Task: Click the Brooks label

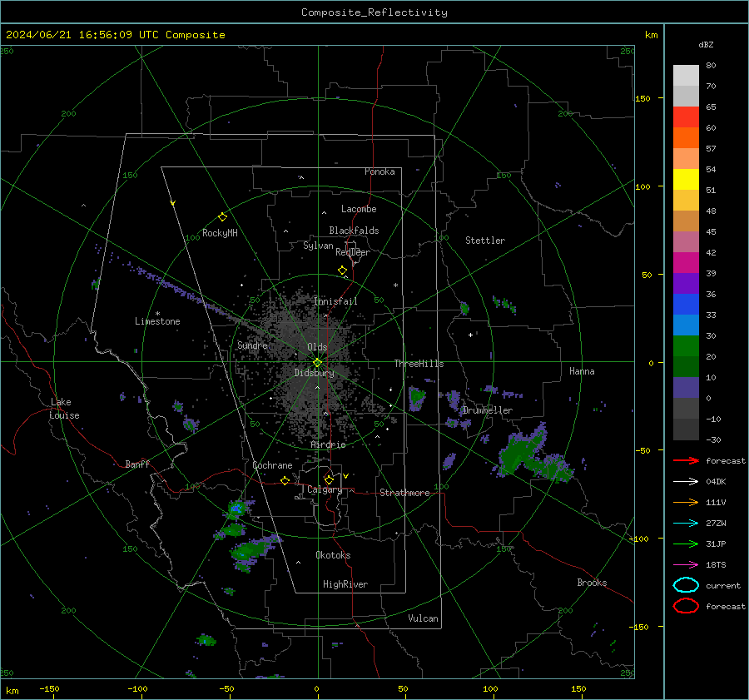Action: [x=592, y=583]
